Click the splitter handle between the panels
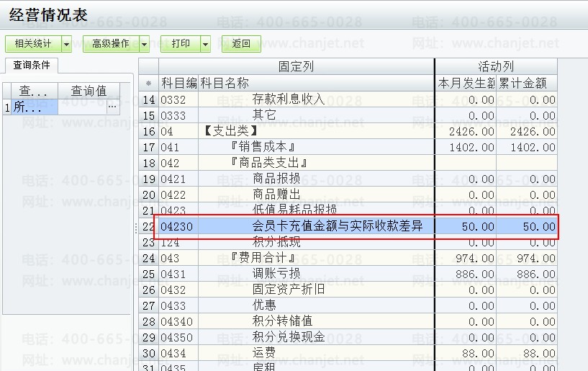 point(135,228)
